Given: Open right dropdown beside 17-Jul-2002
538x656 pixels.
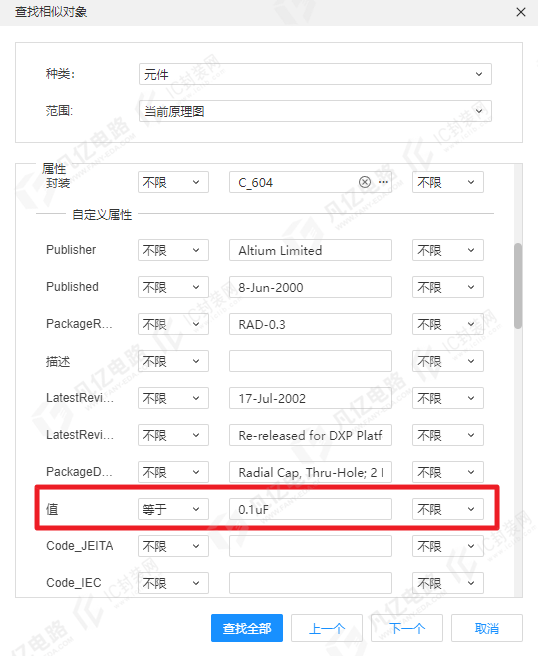Looking at the screenshot, I should pyautogui.click(x=448, y=398).
